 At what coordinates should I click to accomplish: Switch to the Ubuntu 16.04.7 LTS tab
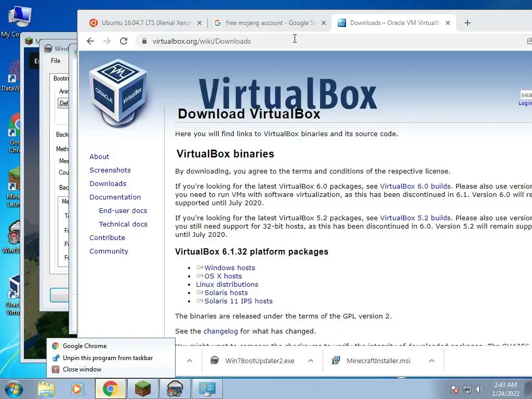(146, 23)
